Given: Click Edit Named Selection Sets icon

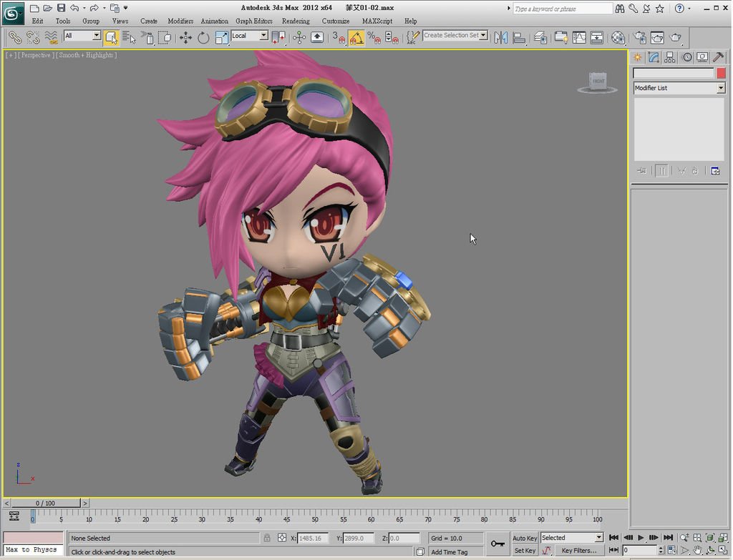Looking at the screenshot, I should tap(412, 37).
